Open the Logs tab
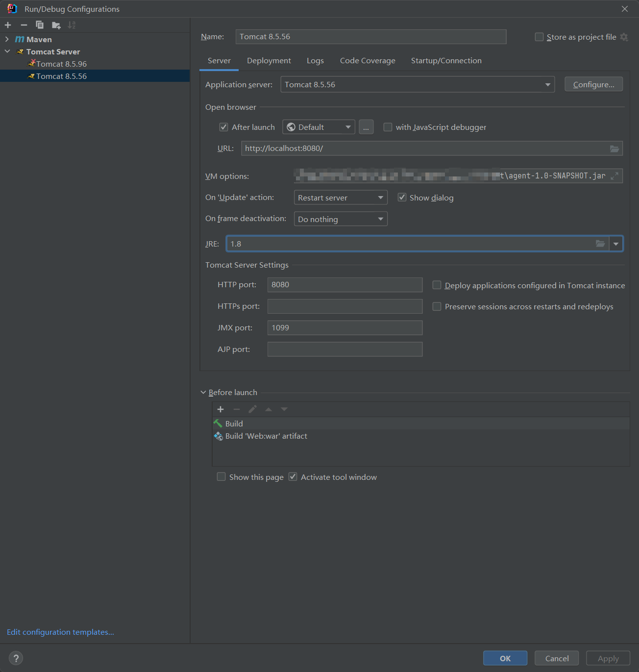This screenshot has width=639, height=672. point(315,61)
